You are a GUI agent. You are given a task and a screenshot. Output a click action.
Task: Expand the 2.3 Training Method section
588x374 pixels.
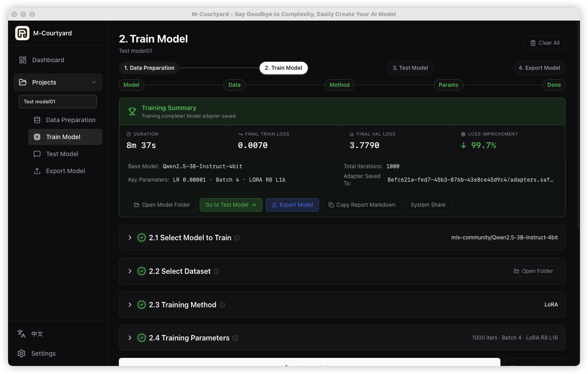[130, 305]
